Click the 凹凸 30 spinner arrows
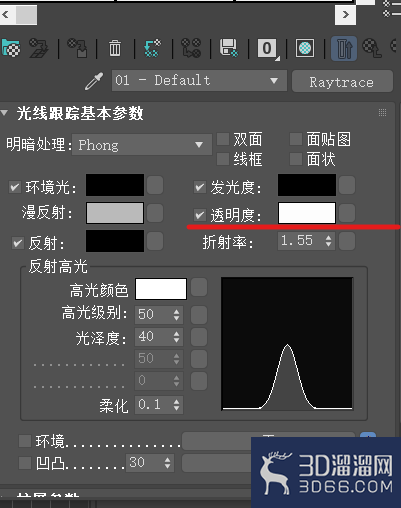This screenshot has height=508, width=401. pyautogui.click(x=167, y=463)
